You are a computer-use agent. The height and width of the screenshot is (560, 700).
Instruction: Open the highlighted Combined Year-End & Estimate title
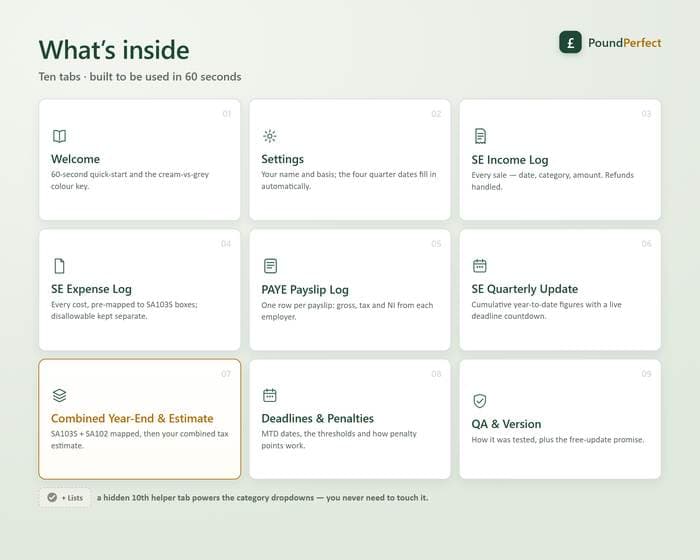pyautogui.click(x=132, y=418)
